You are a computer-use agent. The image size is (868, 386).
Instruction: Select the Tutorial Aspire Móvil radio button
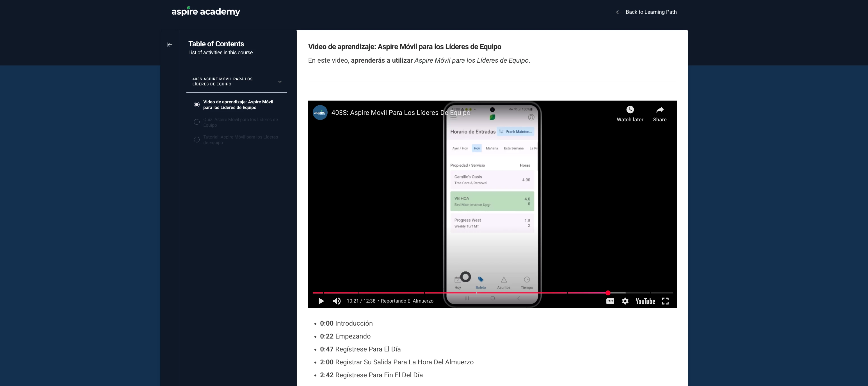[x=197, y=140]
